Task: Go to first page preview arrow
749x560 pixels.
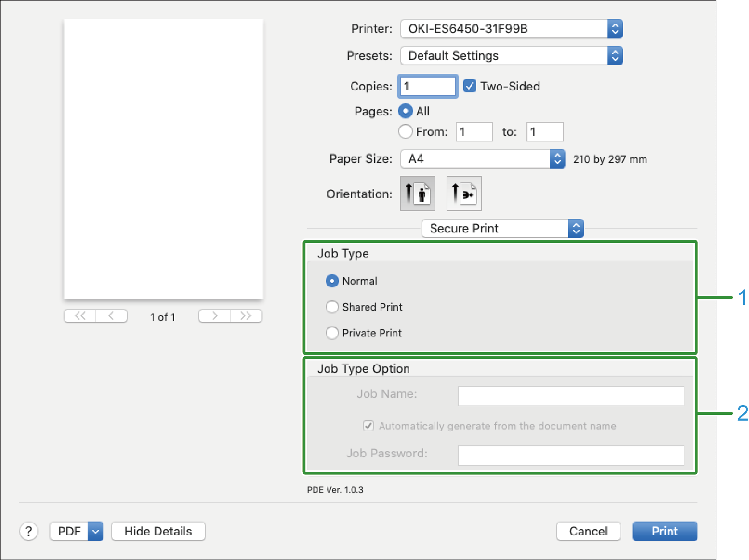Action: (x=80, y=316)
